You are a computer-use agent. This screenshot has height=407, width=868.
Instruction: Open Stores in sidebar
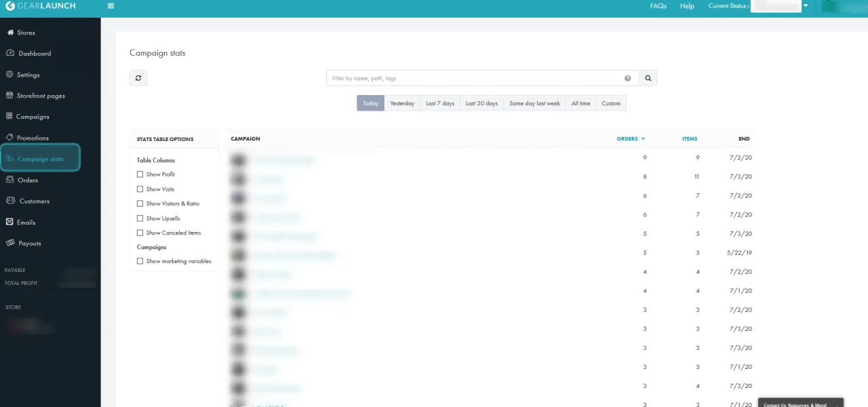[x=26, y=33]
